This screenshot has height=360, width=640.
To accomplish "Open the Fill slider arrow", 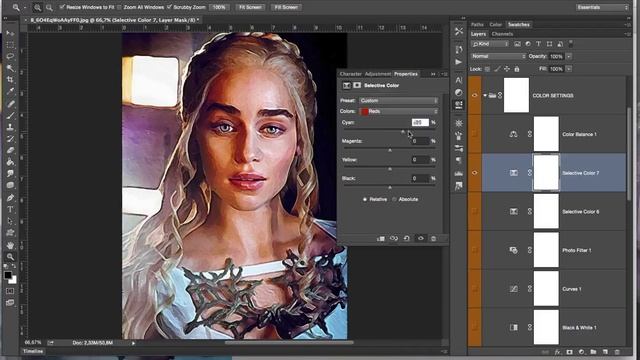I will (569, 69).
